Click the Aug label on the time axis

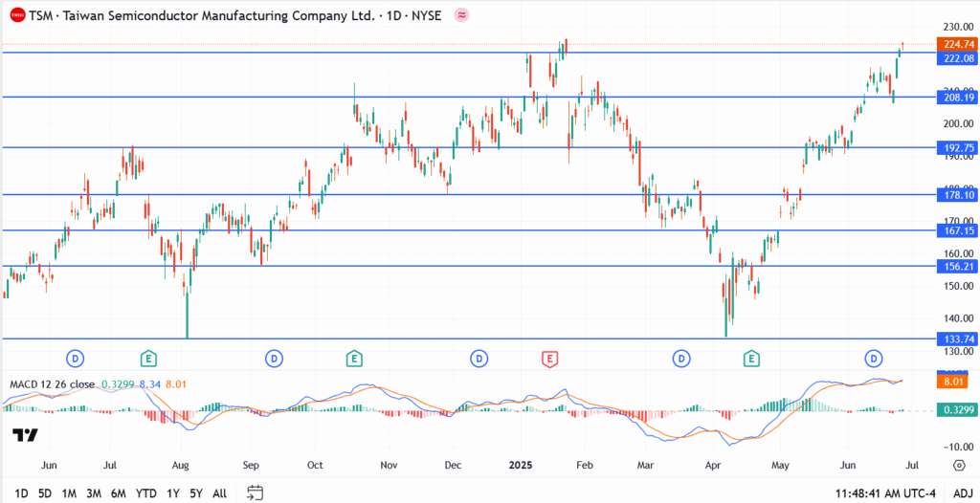click(180, 466)
